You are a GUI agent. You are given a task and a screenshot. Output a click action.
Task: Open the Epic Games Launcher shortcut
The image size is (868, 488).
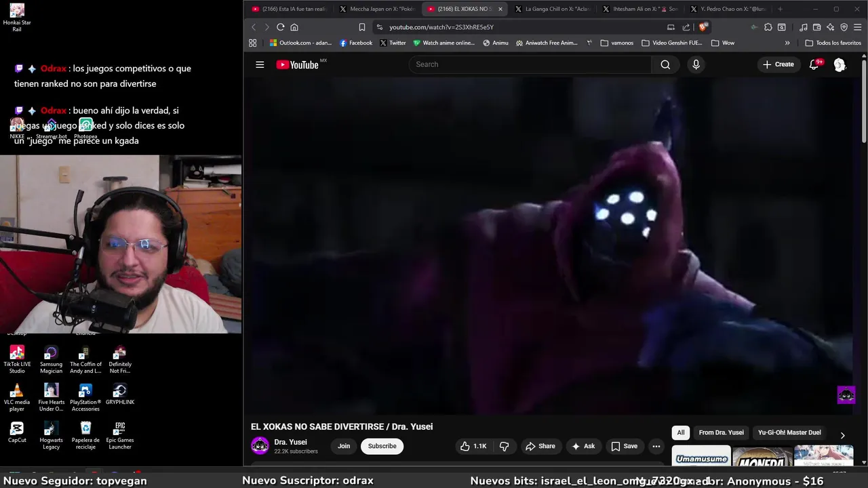[x=120, y=435]
